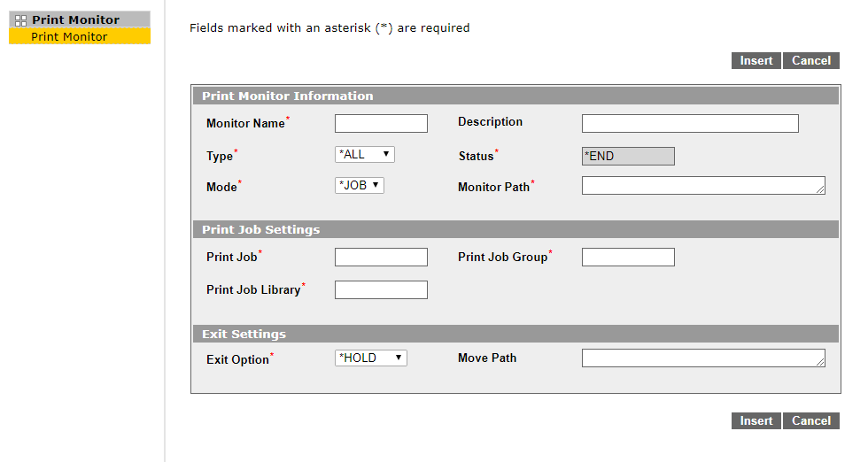Viewport: 868px width, 462px height.
Task: Click the Print Job Group field
Action: [628, 257]
